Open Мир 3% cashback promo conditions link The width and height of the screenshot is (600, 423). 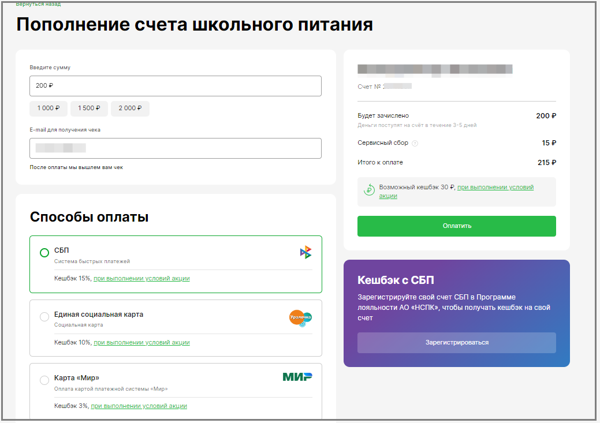coord(138,406)
